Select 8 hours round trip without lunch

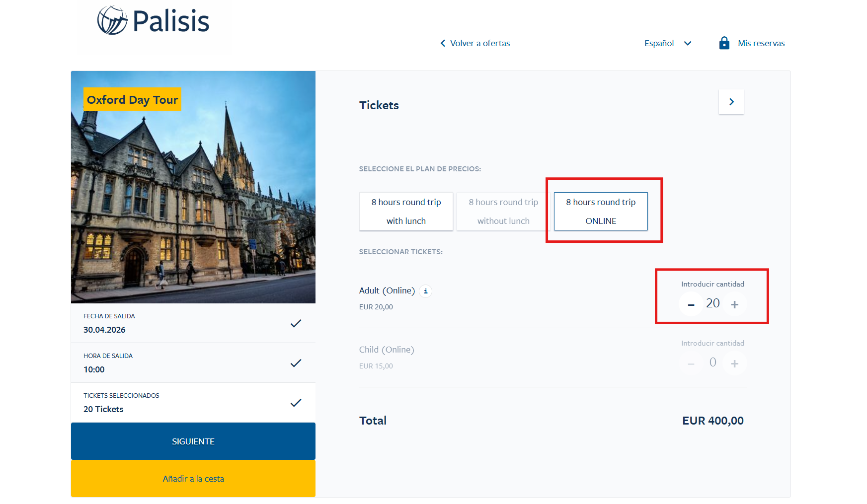click(x=503, y=212)
